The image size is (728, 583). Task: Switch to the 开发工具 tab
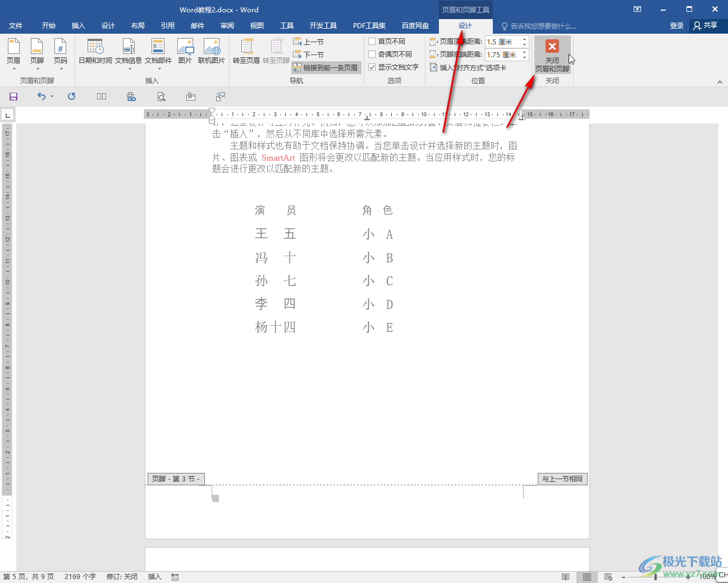[x=323, y=26]
